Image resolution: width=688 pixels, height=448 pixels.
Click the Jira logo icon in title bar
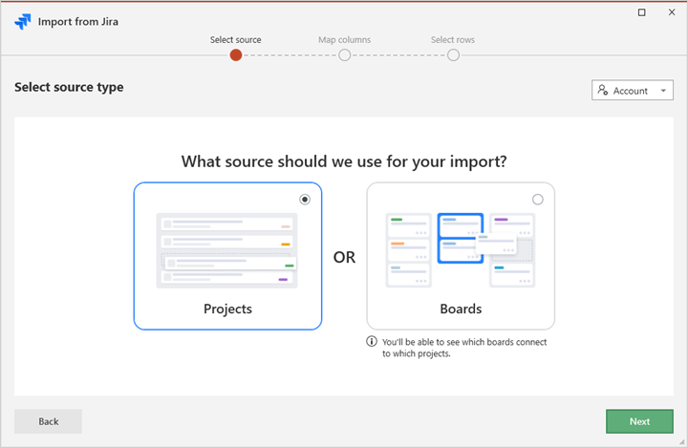(x=23, y=21)
